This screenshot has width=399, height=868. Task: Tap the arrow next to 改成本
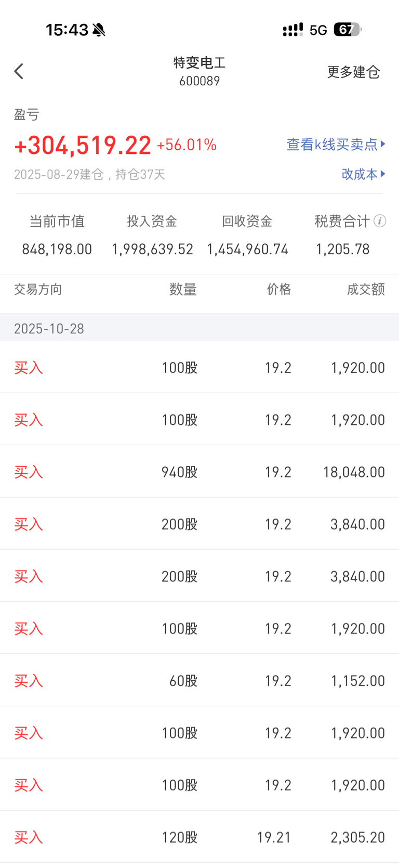pyautogui.click(x=383, y=174)
